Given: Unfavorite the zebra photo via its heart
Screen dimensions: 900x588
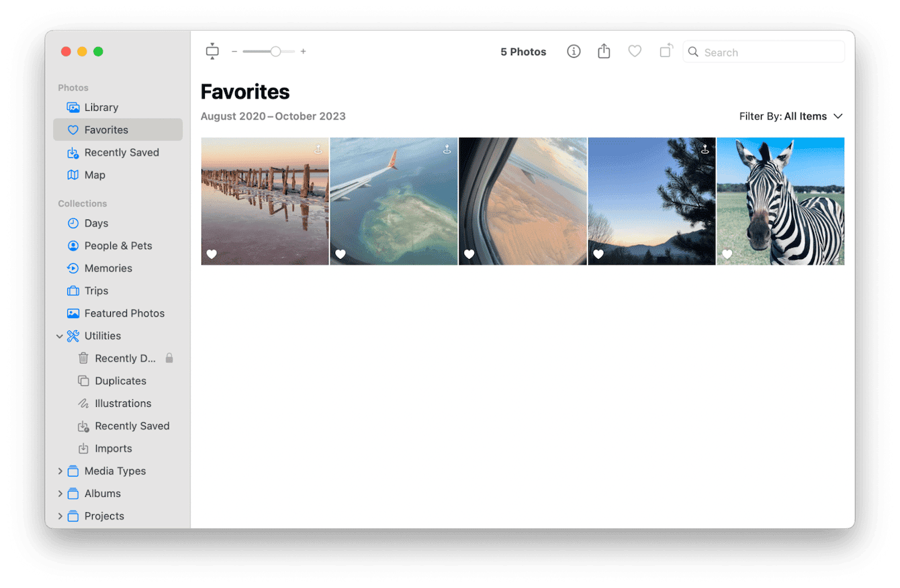Looking at the screenshot, I should 727,254.
